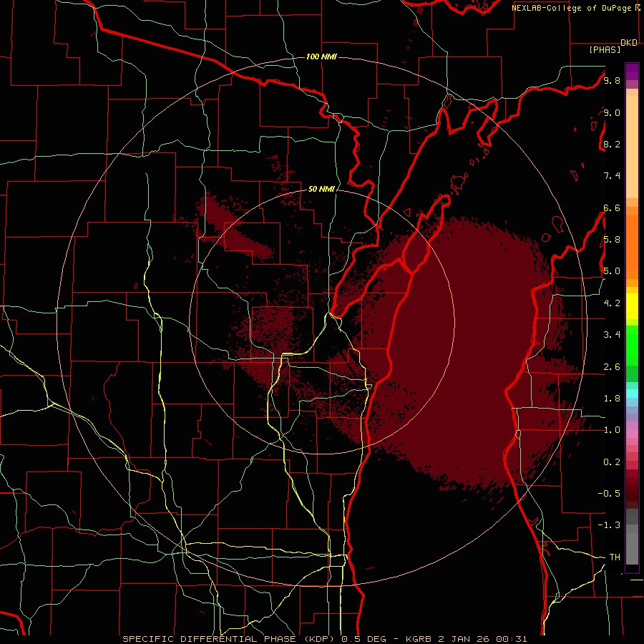The width and height of the screenshot is (644, 644).
Task: Select the 0.2 value on the scale
Action: click(x=612, y=462)
